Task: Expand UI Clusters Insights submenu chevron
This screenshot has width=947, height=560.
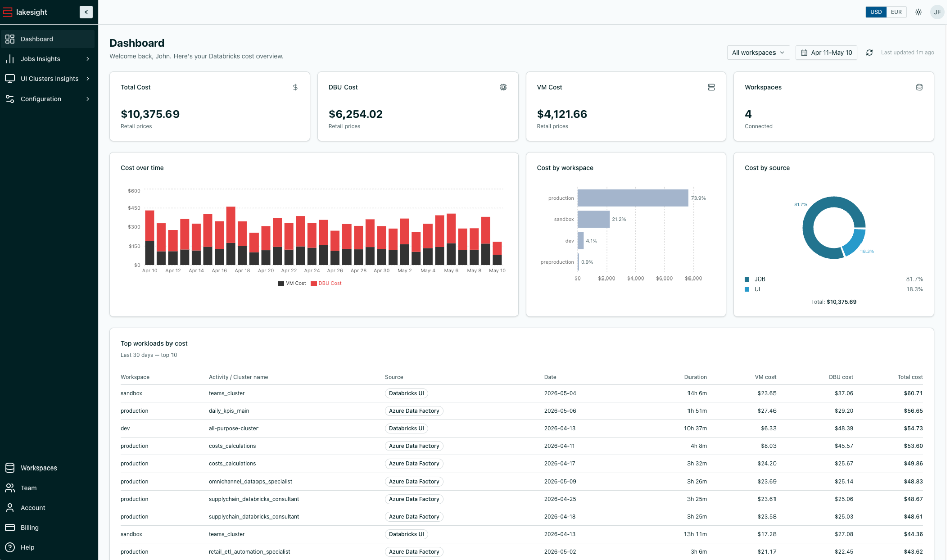Action: (x=88, y=79)
